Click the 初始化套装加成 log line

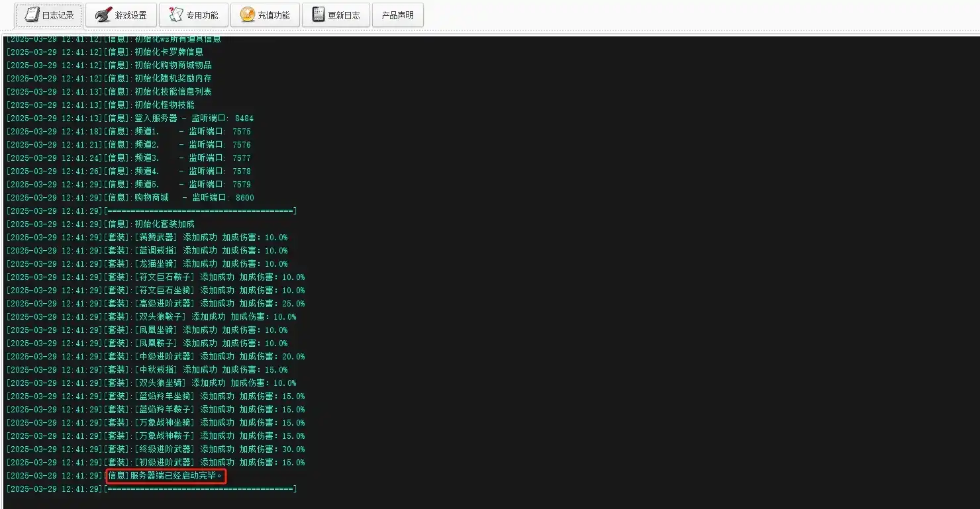[x=100, y=224]
